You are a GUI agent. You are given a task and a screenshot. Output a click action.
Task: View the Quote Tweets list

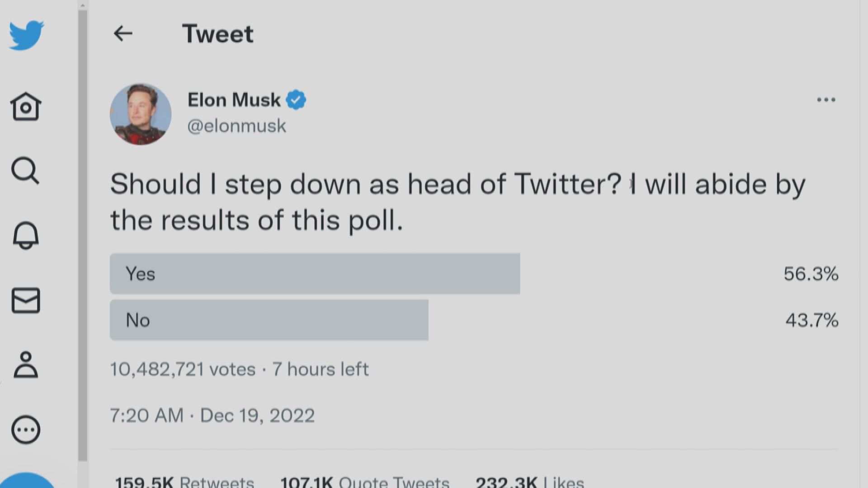364,482
